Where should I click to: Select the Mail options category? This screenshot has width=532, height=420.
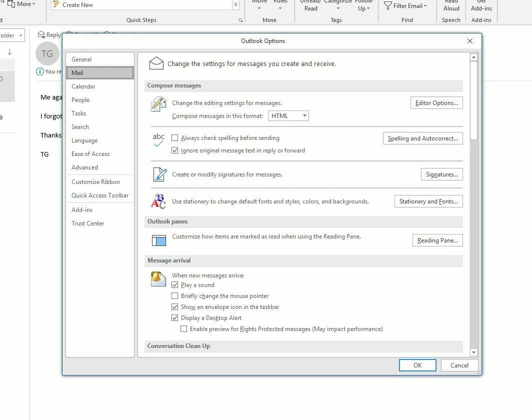tap(100, 72)
